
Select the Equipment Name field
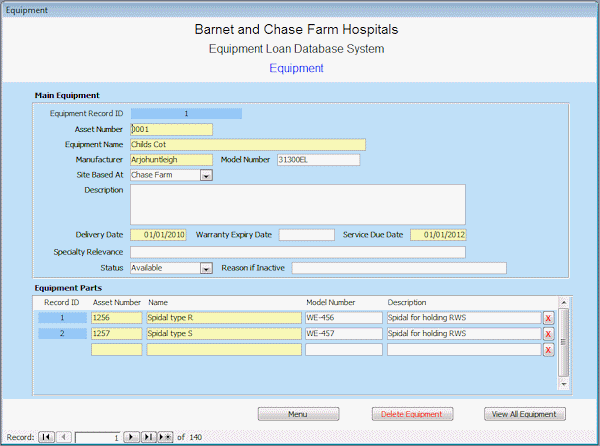tap(247, 144)
